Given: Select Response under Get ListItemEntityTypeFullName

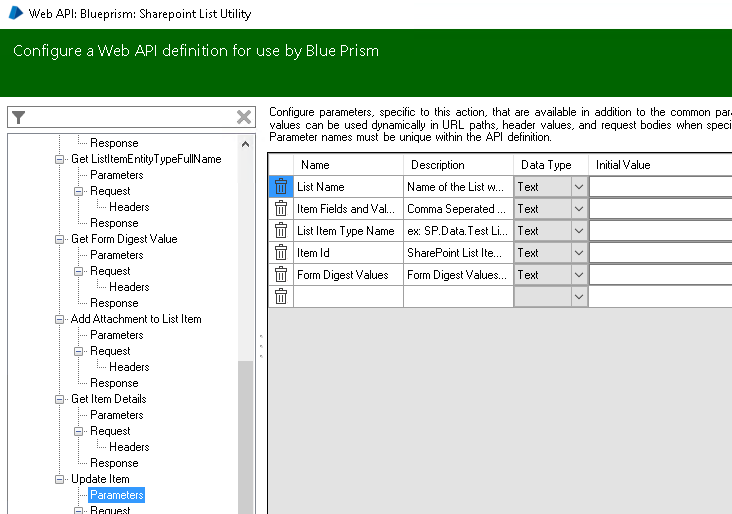Looking at the screenshot, I should (x=114, y=223).
